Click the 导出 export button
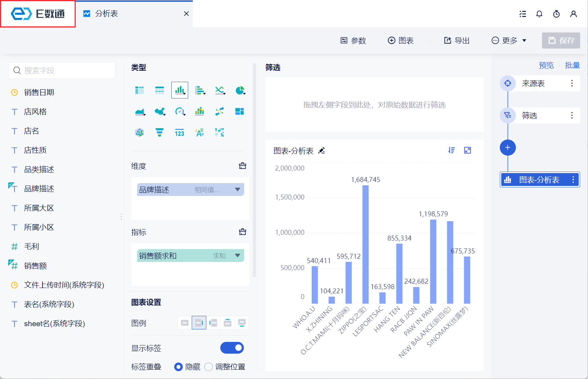Image resolution: width=588 pixels, height=379 pixels. point(456,41)
